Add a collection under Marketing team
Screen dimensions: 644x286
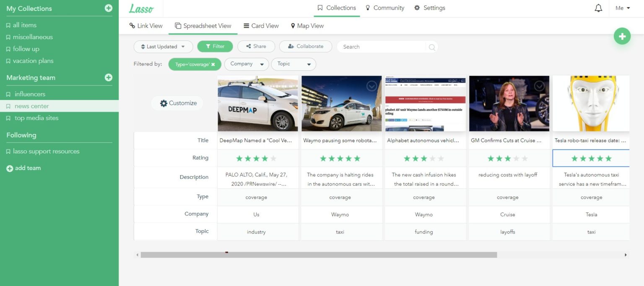point(109,77)
